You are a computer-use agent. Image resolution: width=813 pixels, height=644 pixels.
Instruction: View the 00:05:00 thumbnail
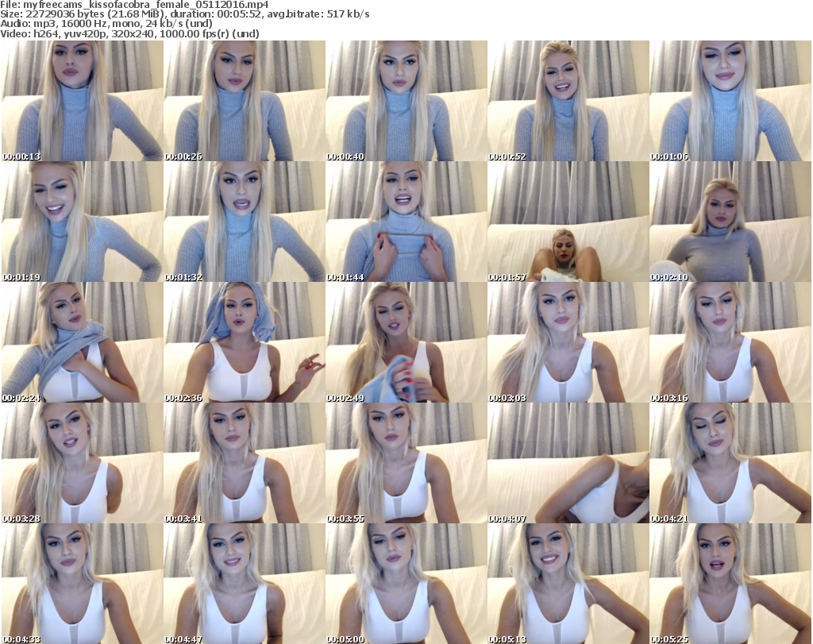(406, 584)
